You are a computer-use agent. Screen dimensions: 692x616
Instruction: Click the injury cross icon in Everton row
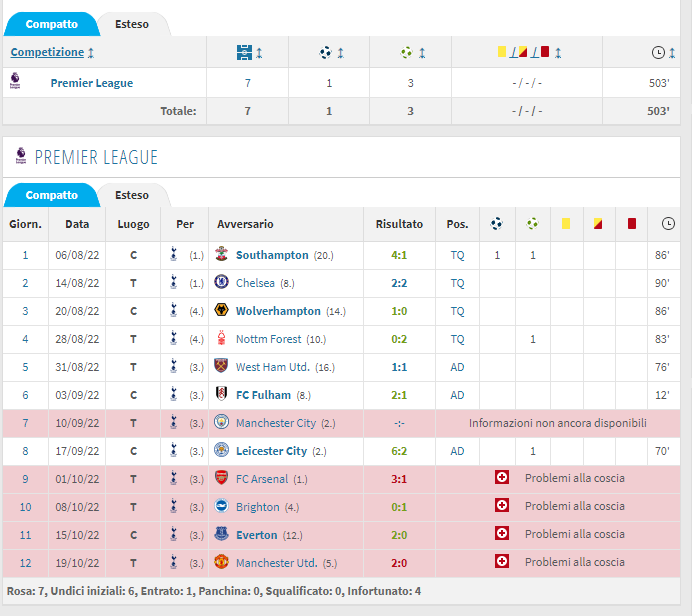(x=502, y=533)
